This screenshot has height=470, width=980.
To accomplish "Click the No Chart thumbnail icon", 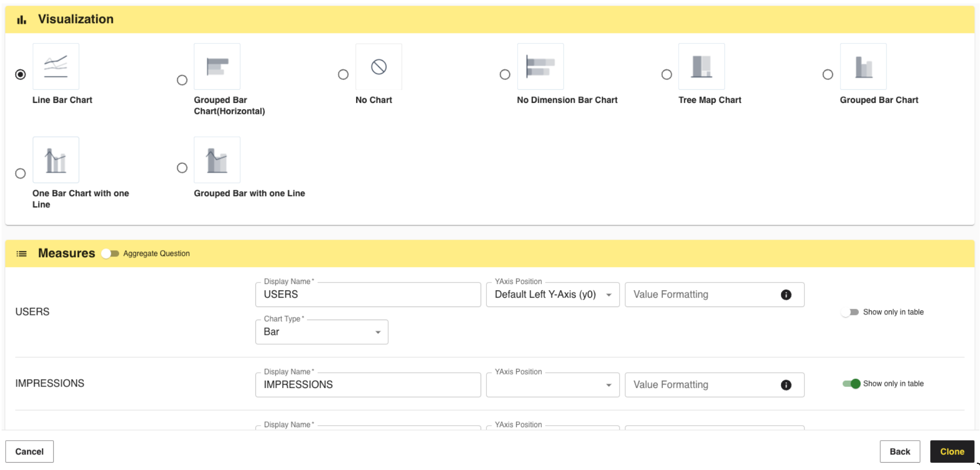I will pyautogui.click(x=379, y=66).
